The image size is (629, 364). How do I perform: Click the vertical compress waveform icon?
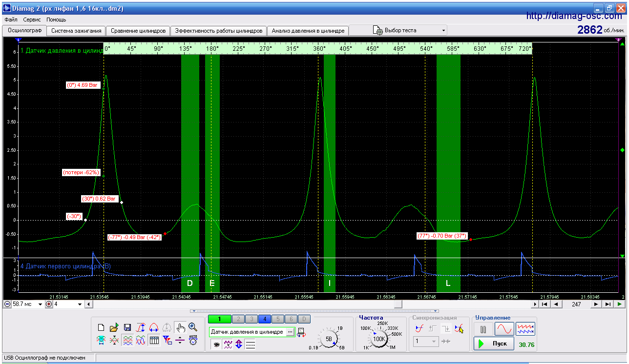[x=114, y=340]
